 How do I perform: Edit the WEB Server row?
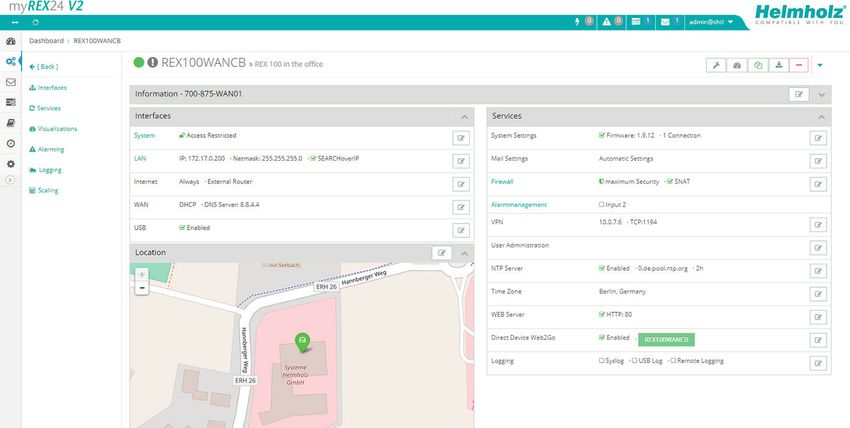(818, 317)
